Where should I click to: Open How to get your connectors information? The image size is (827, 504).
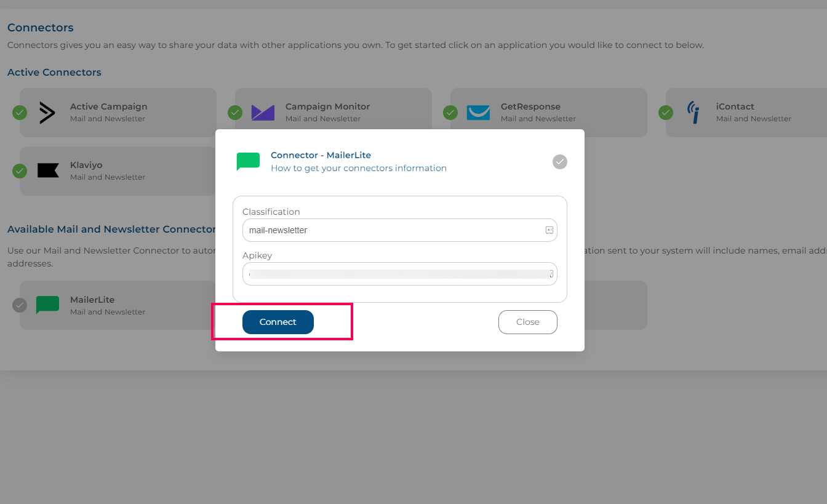(359, 168)
